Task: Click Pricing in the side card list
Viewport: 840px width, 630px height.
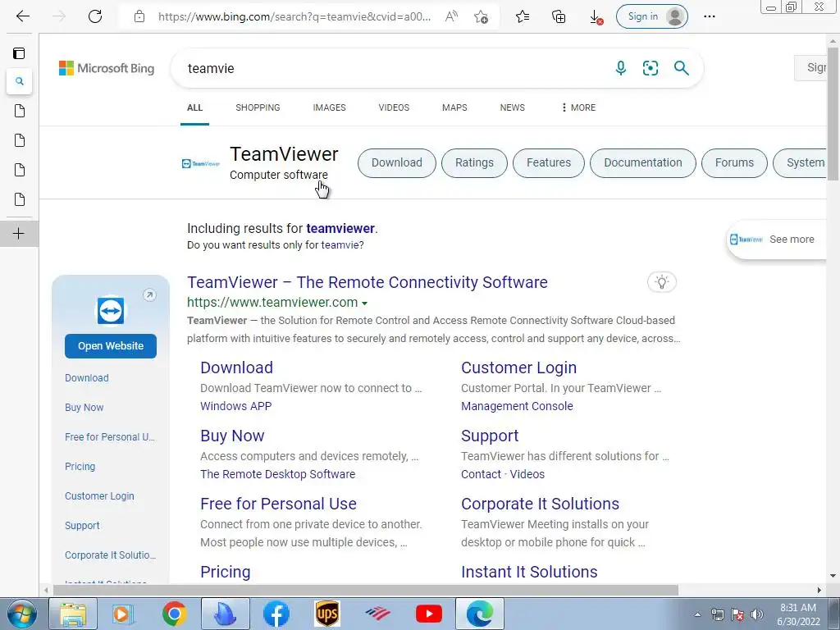Action: pos(80,467)
